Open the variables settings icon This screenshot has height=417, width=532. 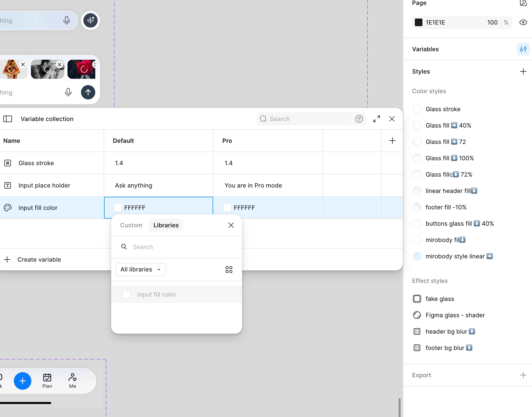click(523, 49)
